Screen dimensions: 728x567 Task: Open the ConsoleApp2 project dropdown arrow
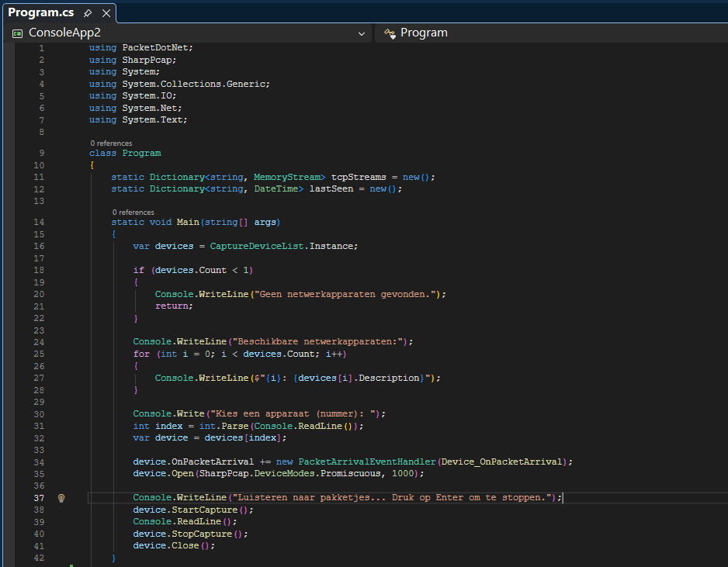362,33
